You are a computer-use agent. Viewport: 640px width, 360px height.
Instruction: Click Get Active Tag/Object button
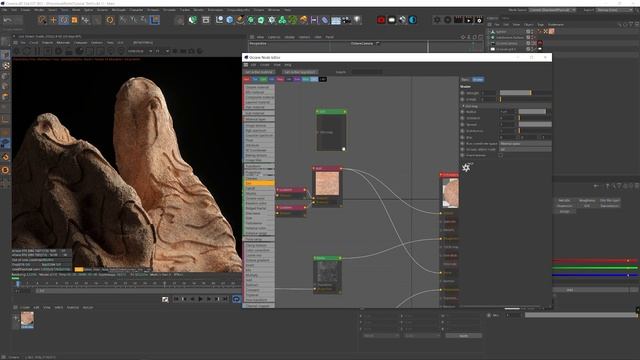coord(300,72)
